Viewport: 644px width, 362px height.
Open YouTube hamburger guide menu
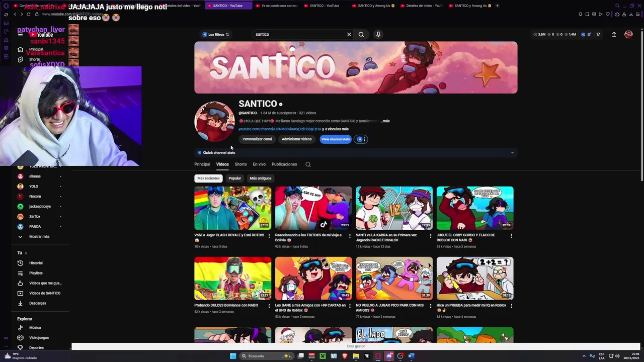tap(20, 34)
